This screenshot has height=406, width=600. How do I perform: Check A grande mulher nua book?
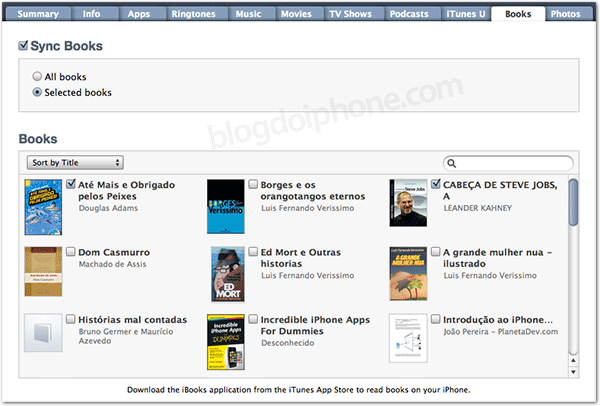point(436,252)
